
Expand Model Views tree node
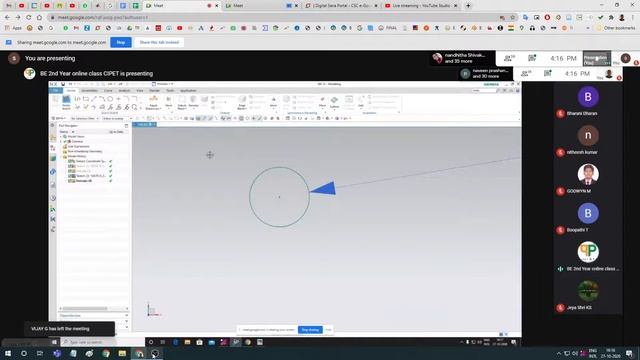point(61,136)
